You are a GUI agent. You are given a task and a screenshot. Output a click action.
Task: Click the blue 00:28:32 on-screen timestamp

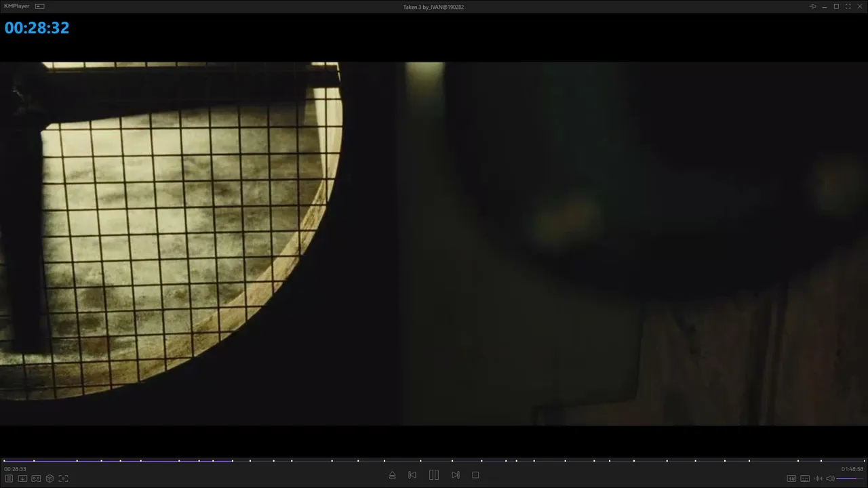[x=37, y=28]
